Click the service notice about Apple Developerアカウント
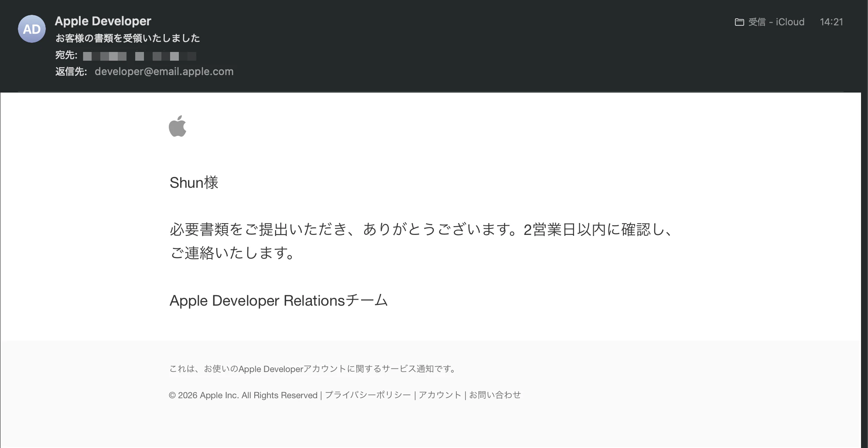The image size is (868, 448). click(313, 369)
